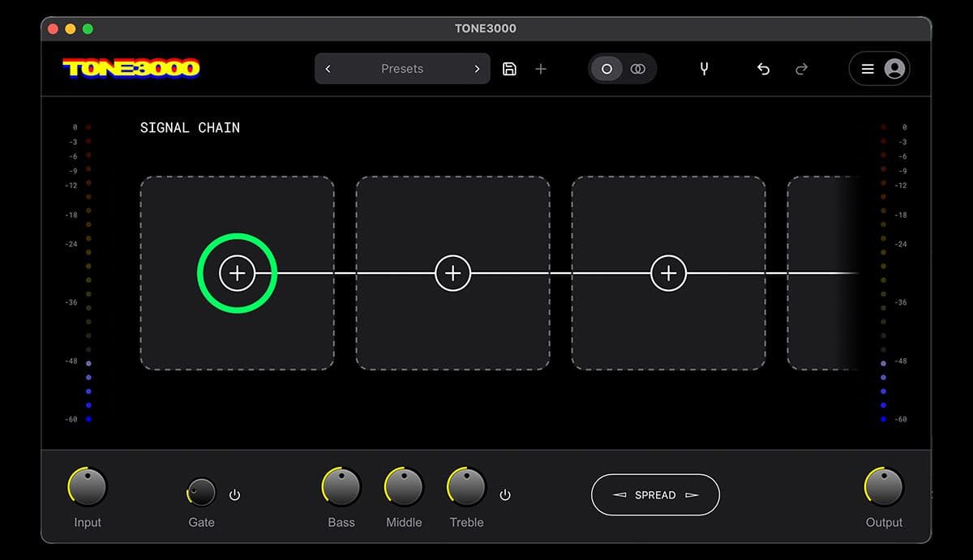The image size is (973, 560).
Task: Click the Input label
Action: (88, 523)
